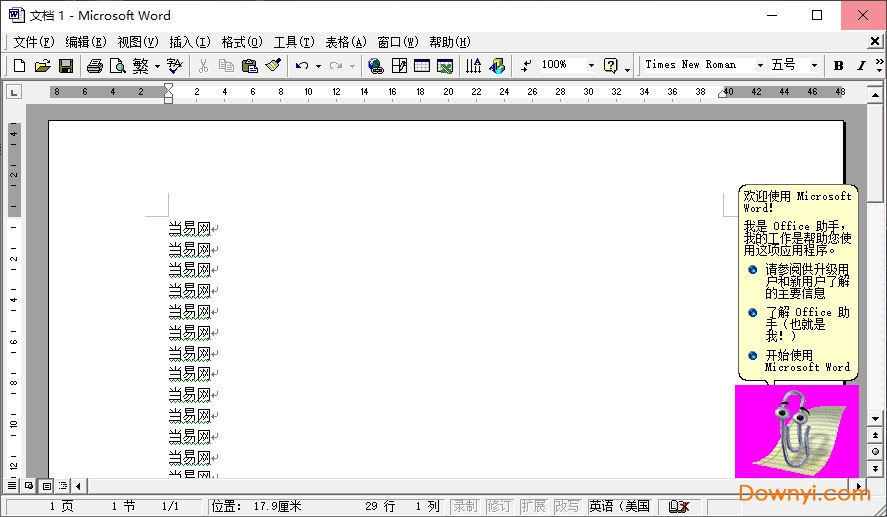
Task: Click the New blank document icon
Action: (x=19, y=66)
